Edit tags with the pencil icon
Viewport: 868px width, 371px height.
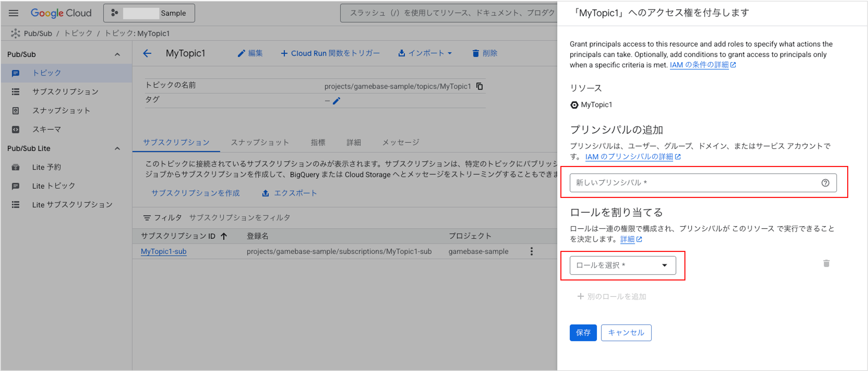point(336,101)
